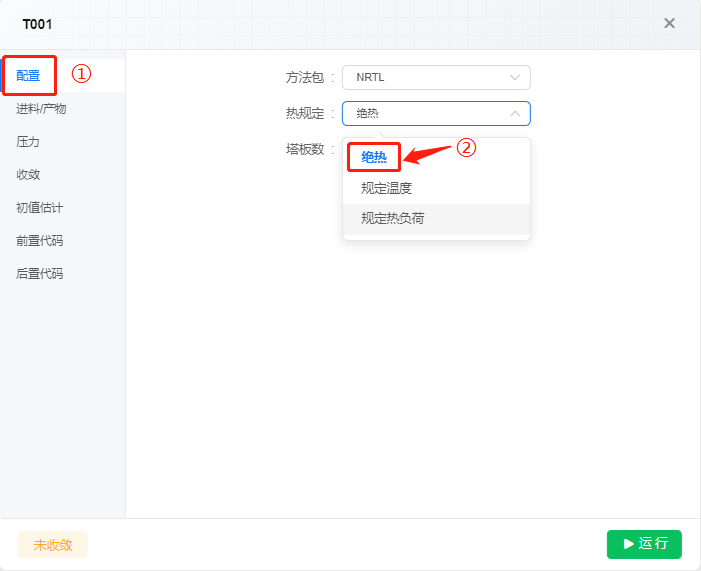Click the 方法包 dropdown arrow
The width and height of the screenshot is (701, 571).
point(515,77)
